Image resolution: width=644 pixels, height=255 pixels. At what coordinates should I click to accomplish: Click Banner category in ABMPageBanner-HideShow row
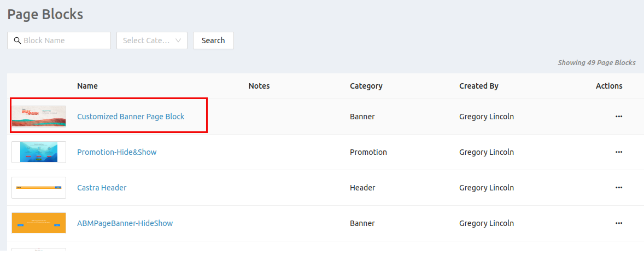[x=362, y=223]
